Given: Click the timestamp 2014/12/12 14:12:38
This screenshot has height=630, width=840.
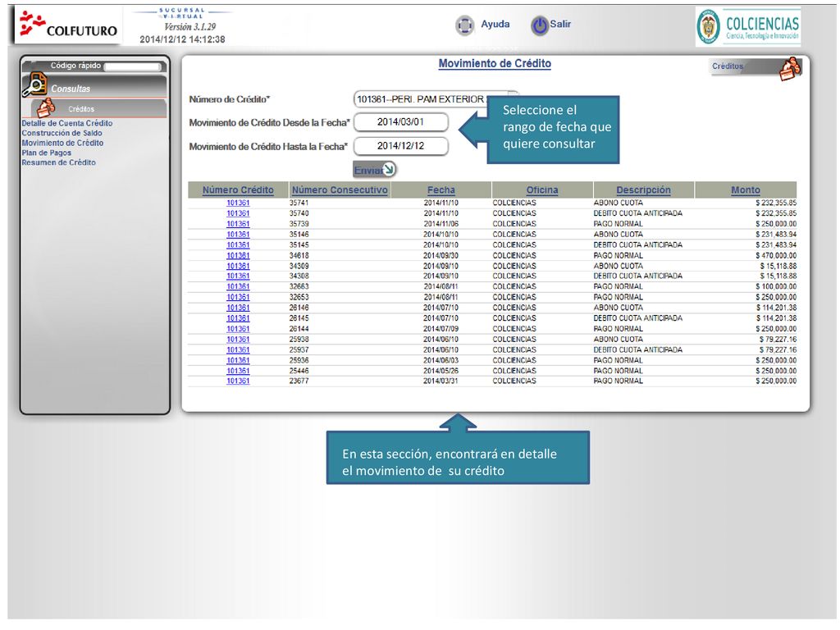Looking at the screenshot, I should [x=182, y=39].
